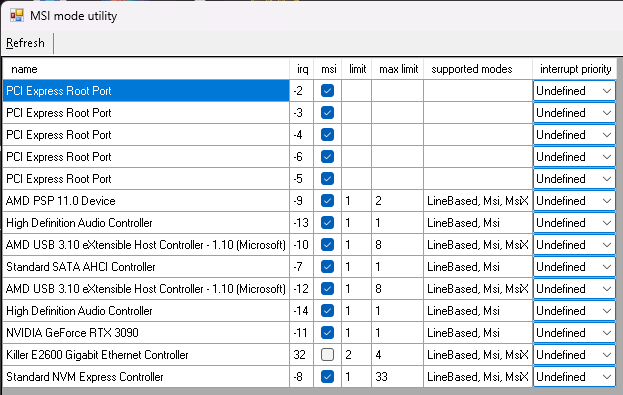The height and width of the screenshot is (395, 623).
Task: Click the max limit column header
Action: (398, 69)
